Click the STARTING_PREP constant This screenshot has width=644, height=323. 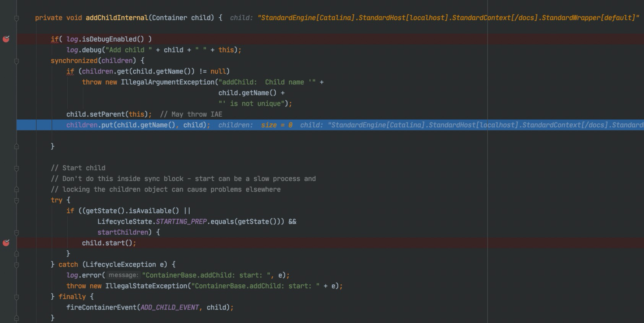click(x=181, y=221)
